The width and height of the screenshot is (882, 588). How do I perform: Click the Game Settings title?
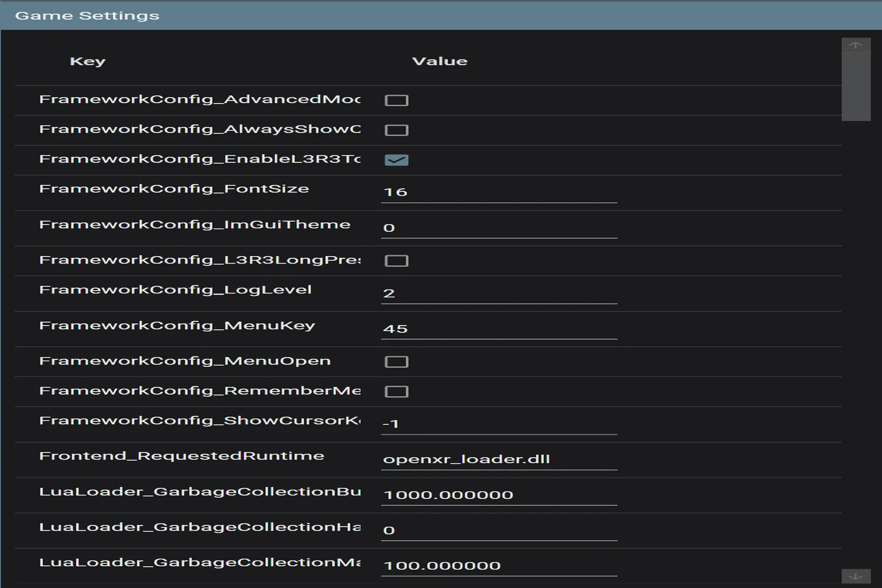click(87, 16)
